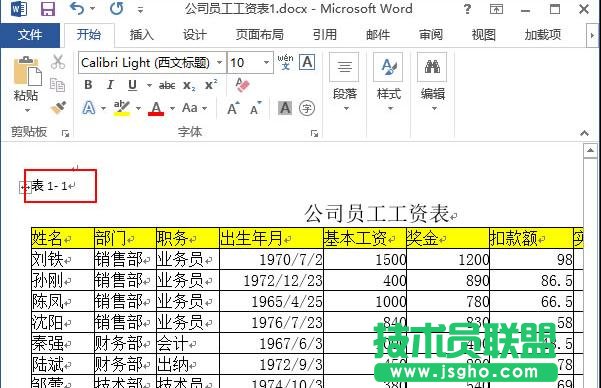Apply yellow text highlight color
Viewport: 601px width, 388px height.
coord(122,108)
